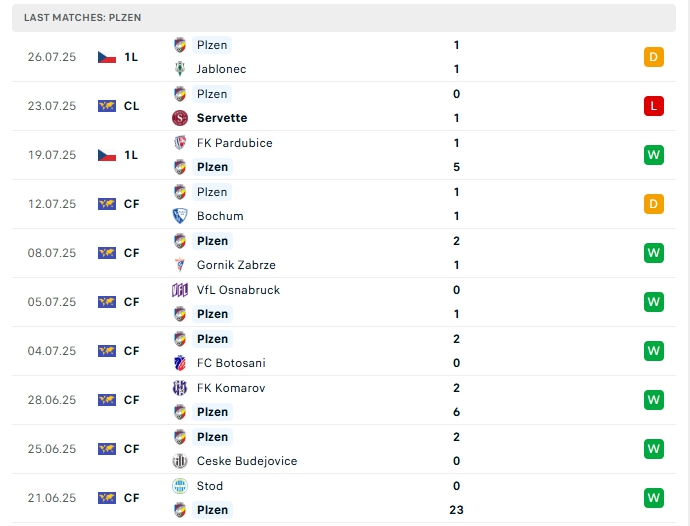Screen dimensions: 690x526
Task: Click the Stod team crest
Action: pyautogui.click(x=180, y=486)
